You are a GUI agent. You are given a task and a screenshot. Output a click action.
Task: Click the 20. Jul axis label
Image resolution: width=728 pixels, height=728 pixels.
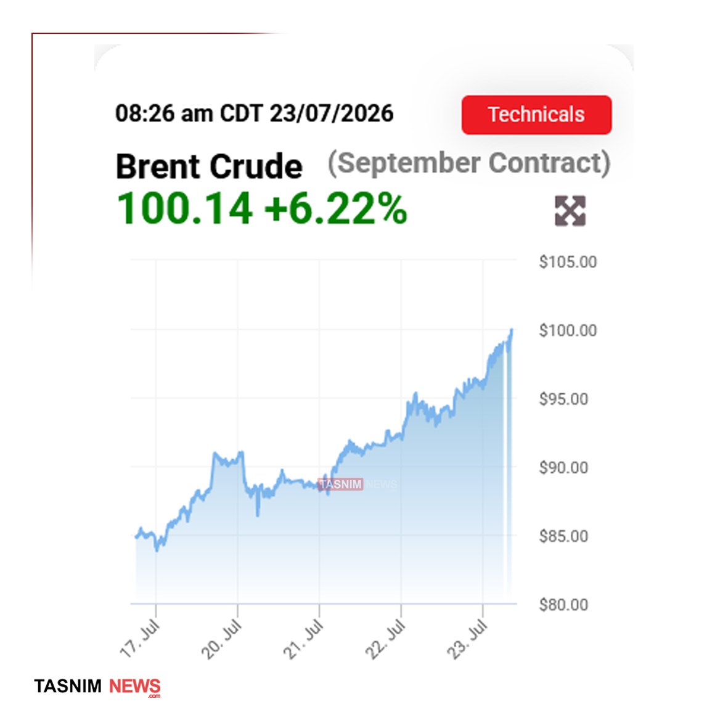(222, 639)
